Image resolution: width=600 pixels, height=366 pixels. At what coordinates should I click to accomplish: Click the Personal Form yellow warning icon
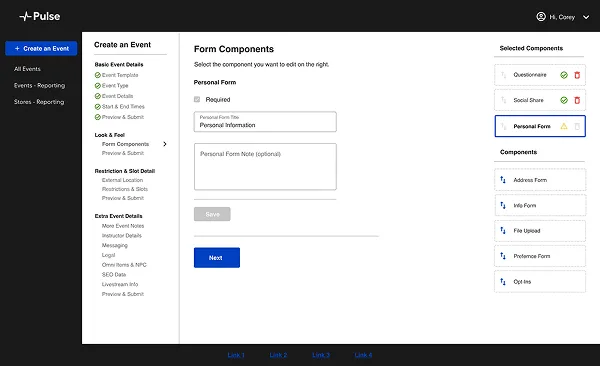click(564, 126)
